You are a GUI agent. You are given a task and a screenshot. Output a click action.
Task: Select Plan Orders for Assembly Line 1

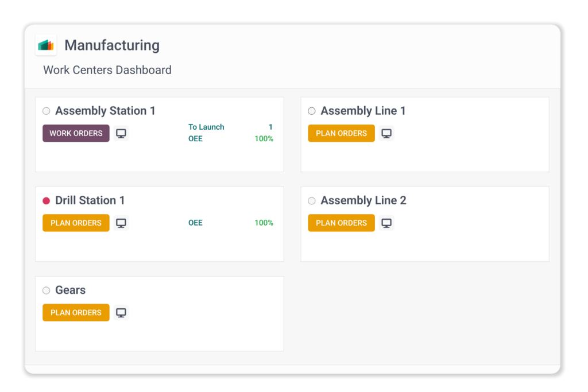coord(341,133)
